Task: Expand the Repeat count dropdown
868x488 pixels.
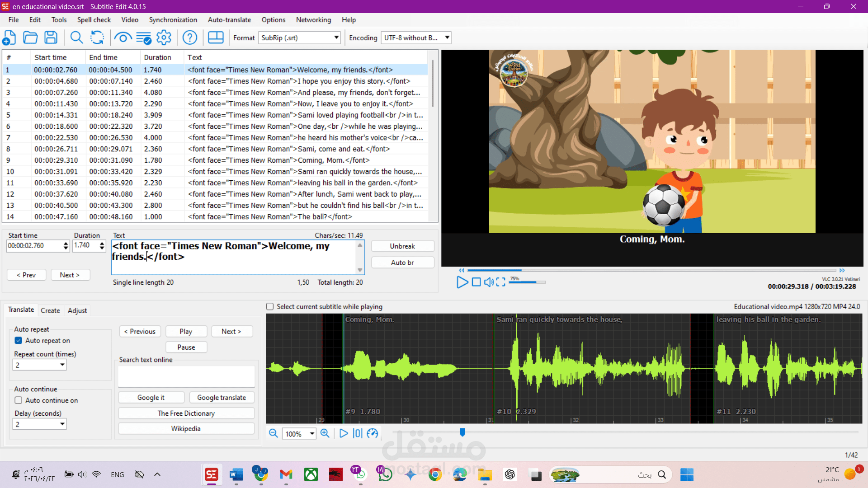Action: click(x=62, y=365)
